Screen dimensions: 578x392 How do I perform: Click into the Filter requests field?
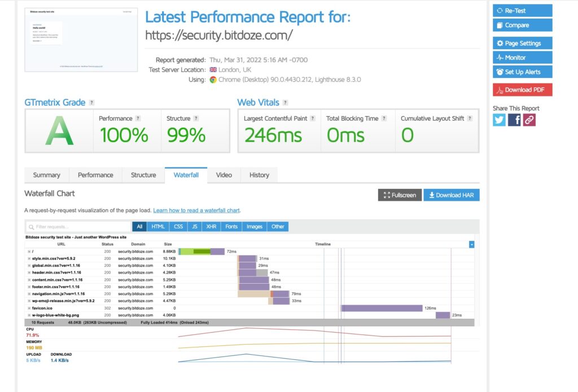[x=78, y=227]
